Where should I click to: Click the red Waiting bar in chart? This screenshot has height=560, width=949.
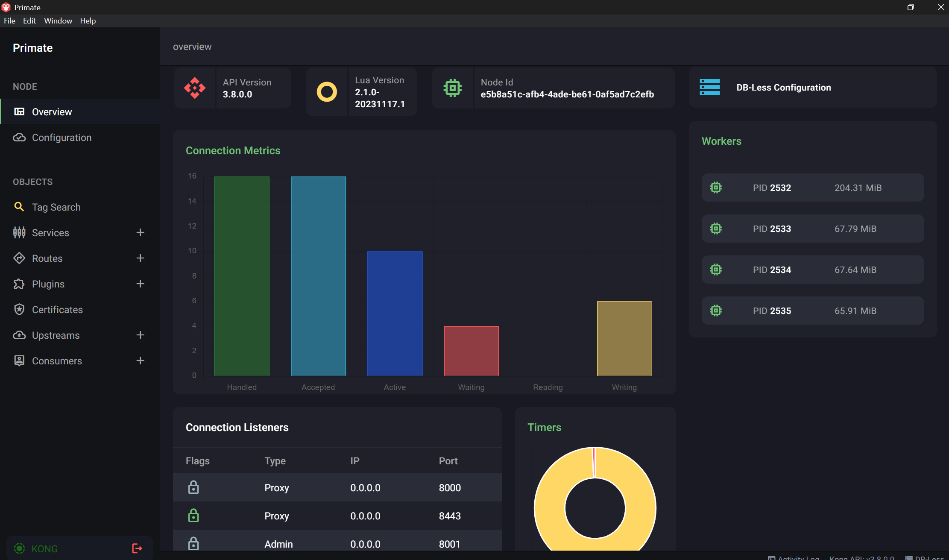[472, 351]
